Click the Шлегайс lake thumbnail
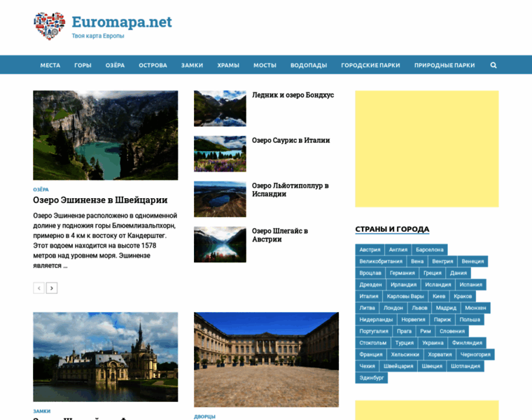 tap(220, 244)
